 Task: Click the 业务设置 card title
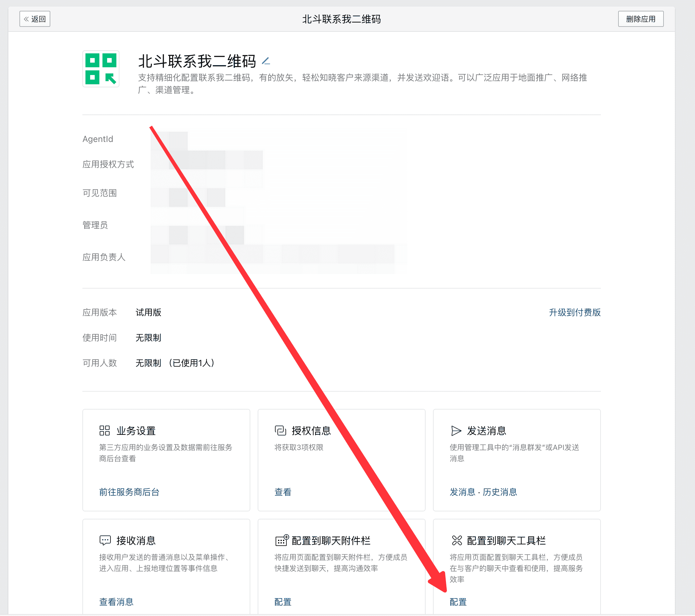click(136, 431)
